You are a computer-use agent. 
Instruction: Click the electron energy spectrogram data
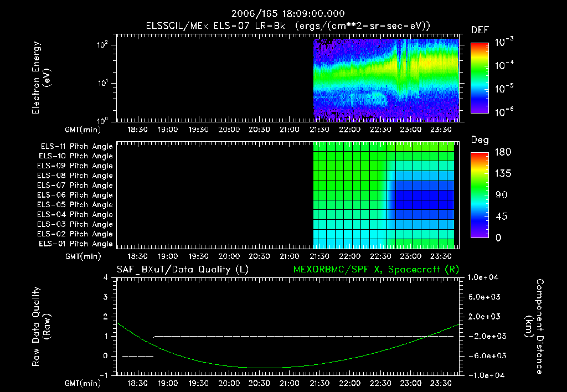point(386,80)
